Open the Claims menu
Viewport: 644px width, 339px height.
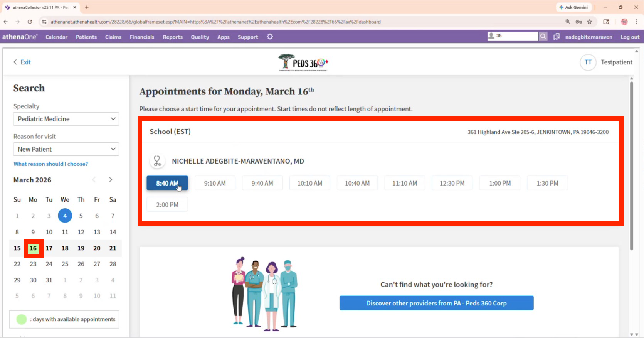(113, 37)
